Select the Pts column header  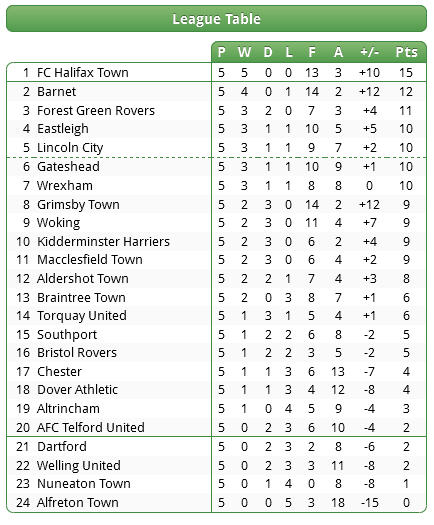tap(407, 52)
